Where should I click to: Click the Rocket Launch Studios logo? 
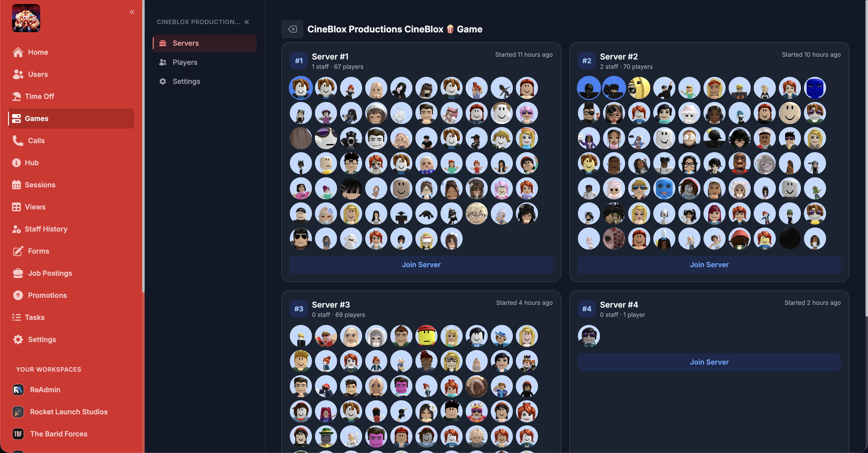18,412
